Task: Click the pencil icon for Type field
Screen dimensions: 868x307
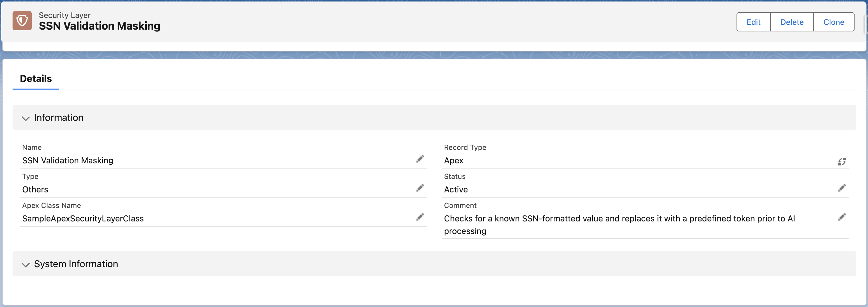Action: [x=420, y=188]
